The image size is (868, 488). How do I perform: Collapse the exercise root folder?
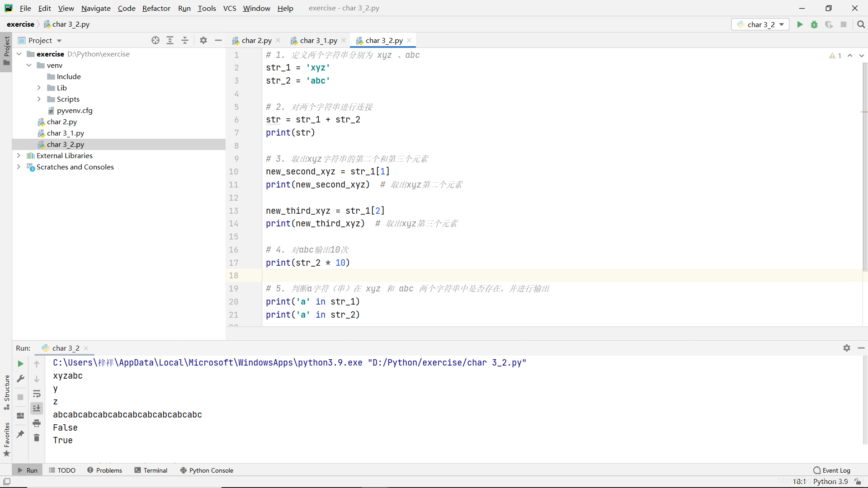(x=19, y=54)
